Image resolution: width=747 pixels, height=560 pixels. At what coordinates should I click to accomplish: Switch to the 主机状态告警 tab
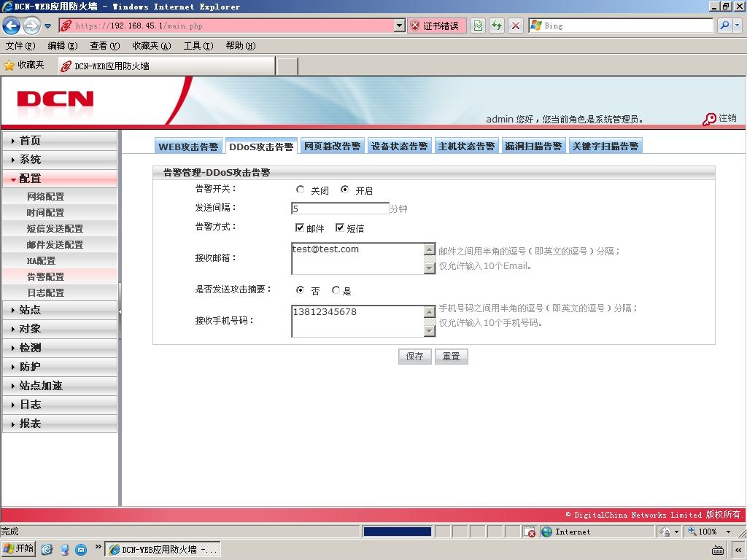click(x=466, y=146)
